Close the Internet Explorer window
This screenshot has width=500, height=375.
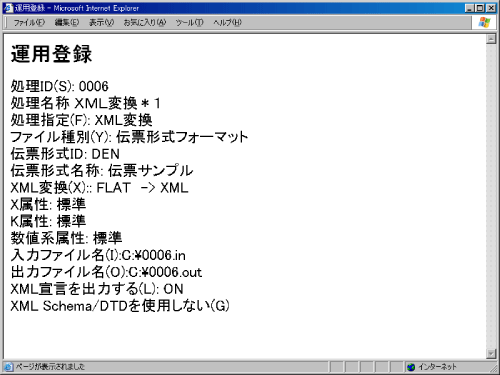pos(491,8)
